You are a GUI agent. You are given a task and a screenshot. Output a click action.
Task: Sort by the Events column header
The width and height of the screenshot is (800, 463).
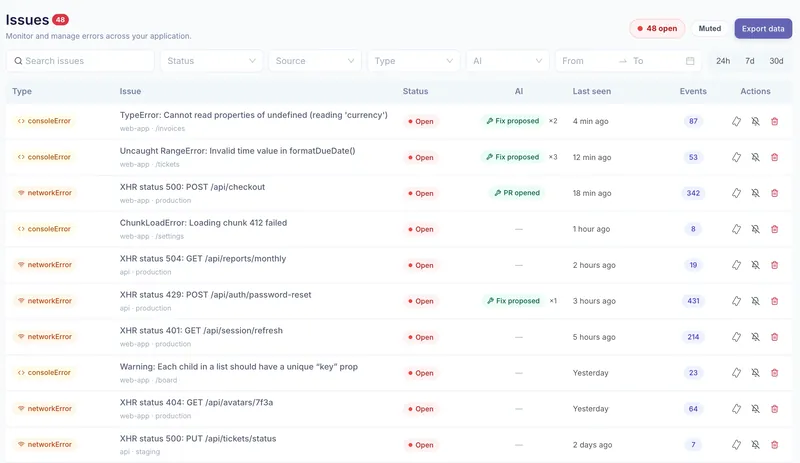(693, 91)
